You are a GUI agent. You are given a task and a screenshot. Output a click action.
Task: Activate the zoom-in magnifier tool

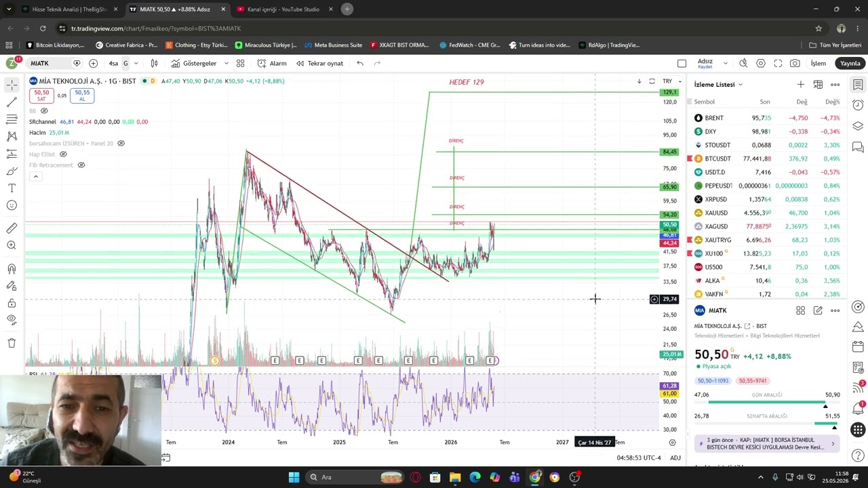(x=12, y=245)
